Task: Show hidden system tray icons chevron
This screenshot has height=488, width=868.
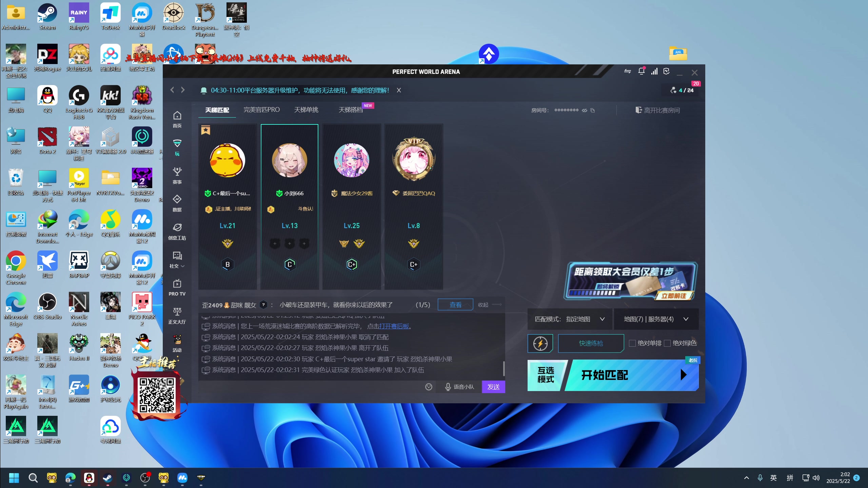Action: (x=746, y=478)
